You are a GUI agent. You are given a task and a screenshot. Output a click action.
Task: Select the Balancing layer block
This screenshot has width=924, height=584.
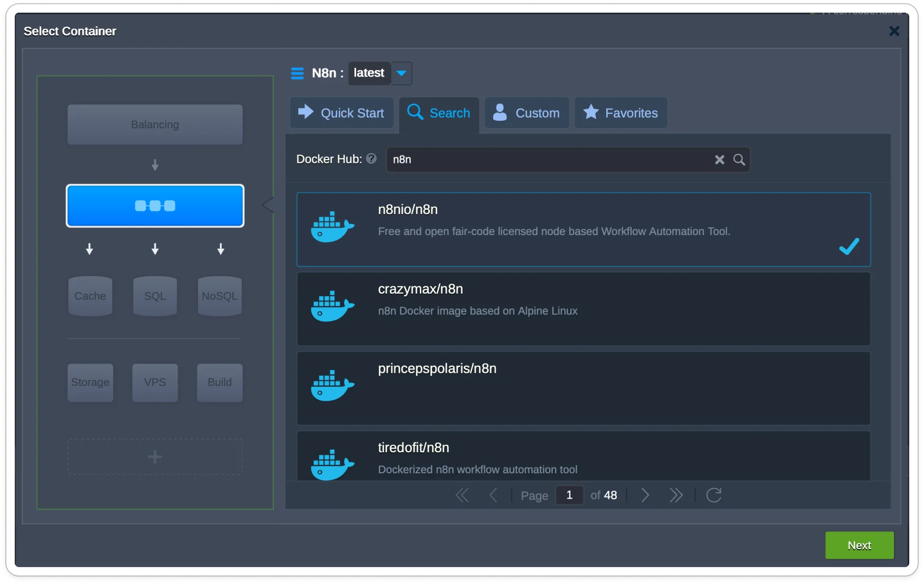155,124
